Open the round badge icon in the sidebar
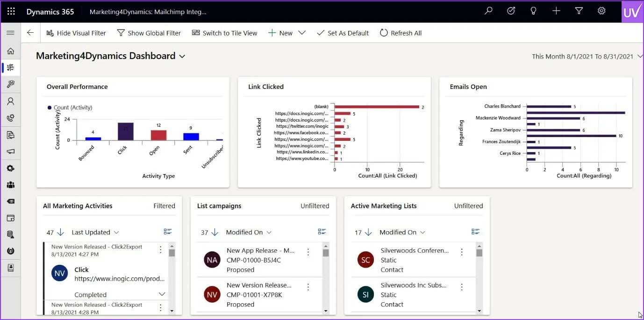 pos(10,251)
